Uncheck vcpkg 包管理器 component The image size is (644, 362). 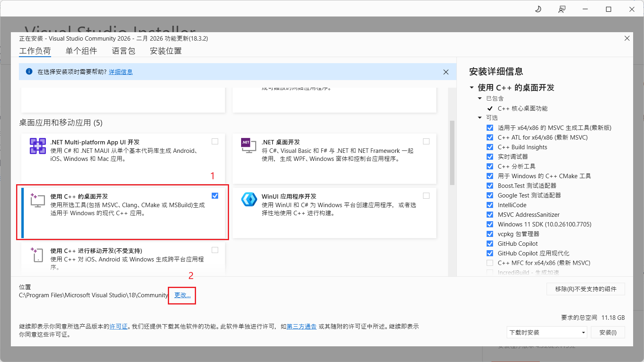pos(490,234)
